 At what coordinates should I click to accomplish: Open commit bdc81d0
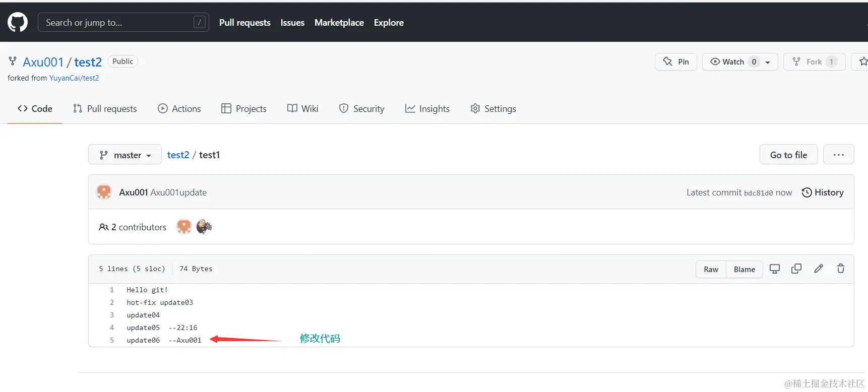(x=758, y=193)
